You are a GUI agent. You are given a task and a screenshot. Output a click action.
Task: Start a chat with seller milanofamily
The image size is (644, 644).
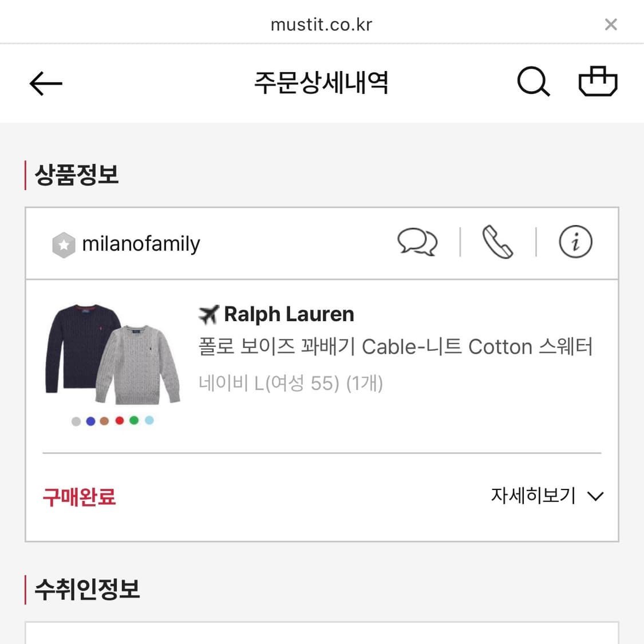point(417,242)
